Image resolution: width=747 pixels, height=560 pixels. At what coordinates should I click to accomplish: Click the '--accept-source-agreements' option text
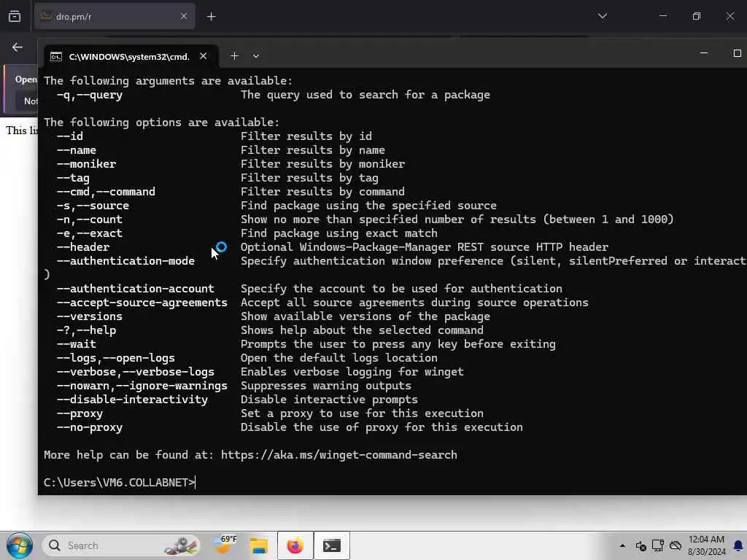[x=142, y=303]
